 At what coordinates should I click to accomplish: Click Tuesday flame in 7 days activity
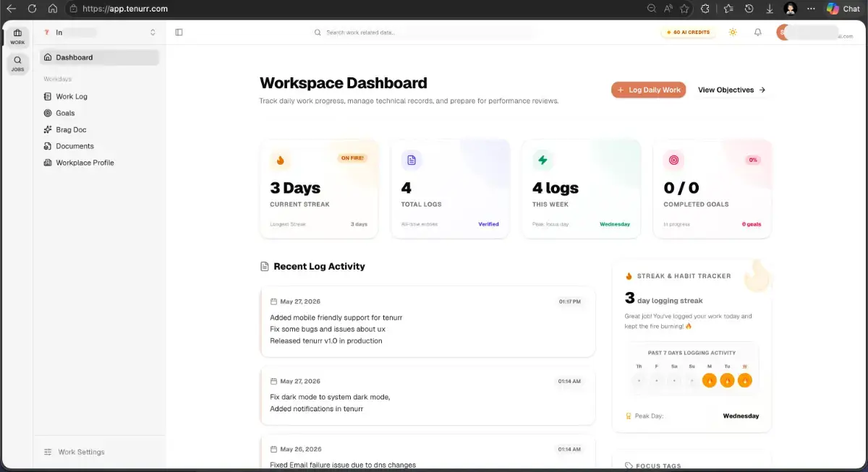(x=727, y=380)
